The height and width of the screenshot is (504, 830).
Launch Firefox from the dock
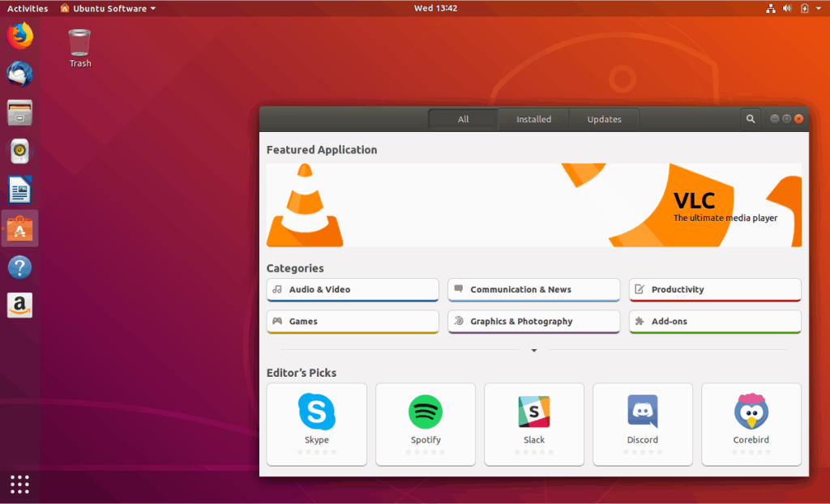pyautogui.click(x=19, y=36)
